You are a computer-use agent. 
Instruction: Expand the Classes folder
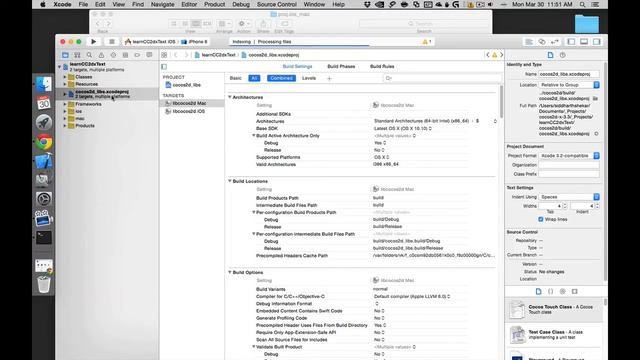pos(64,77)
